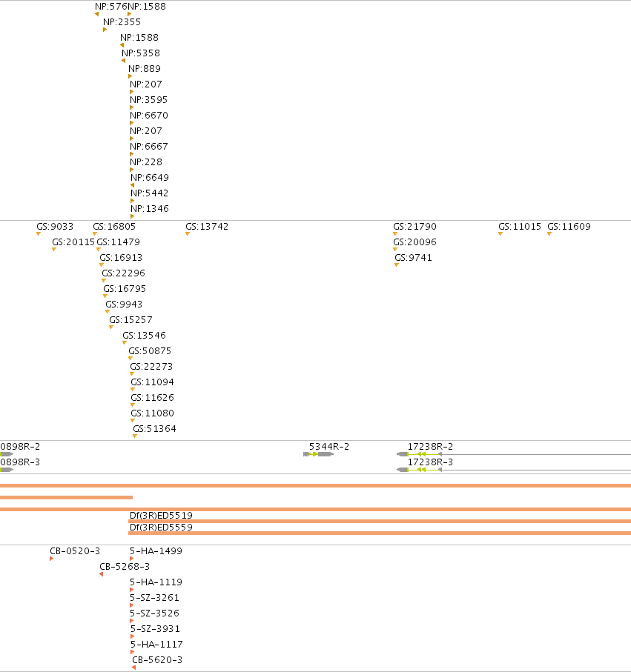The image size is (631, 672).
Task: Click the triangle marker under GS:13742
Action: click(188, 234)
